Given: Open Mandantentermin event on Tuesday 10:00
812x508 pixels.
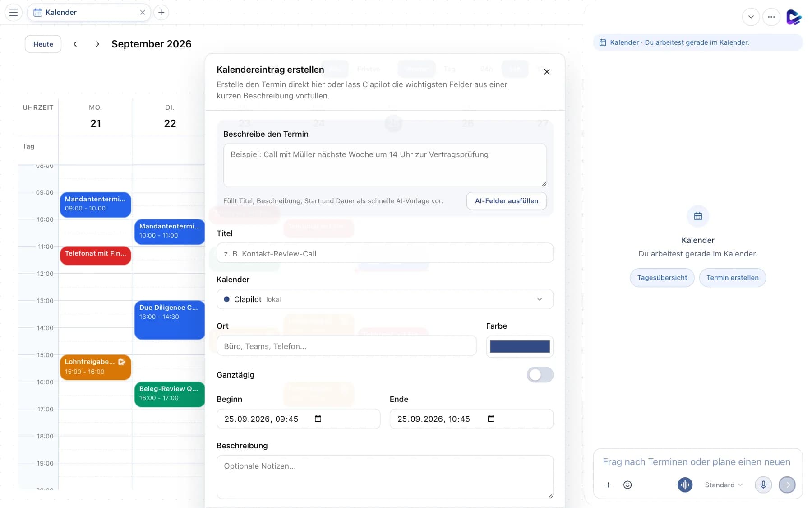Looking at the screenshot, I should pos(170,232).
